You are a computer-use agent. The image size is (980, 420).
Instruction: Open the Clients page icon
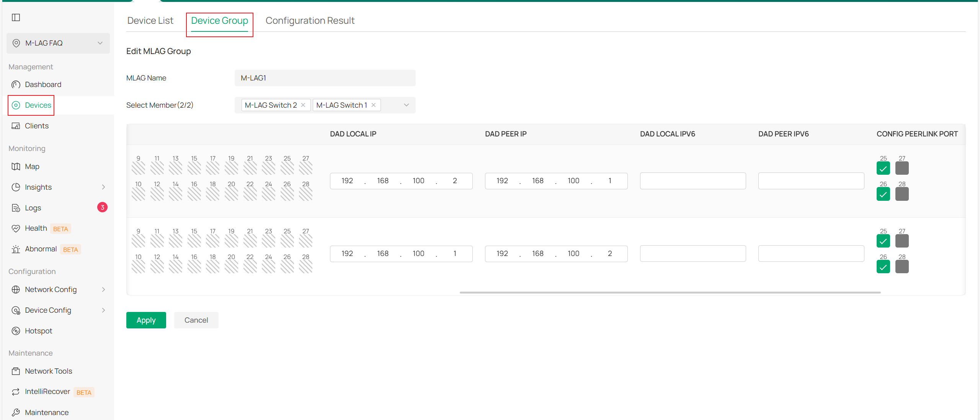pos(16,126)
